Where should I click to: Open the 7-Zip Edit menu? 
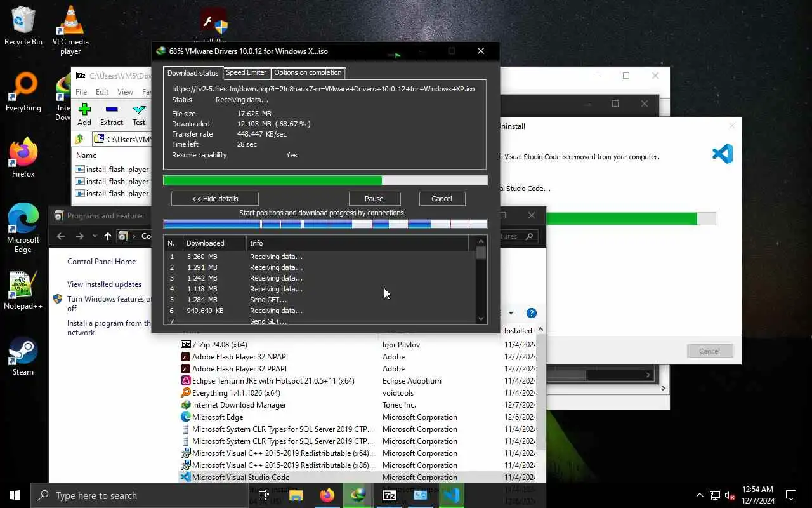click(x=102, y=92)
